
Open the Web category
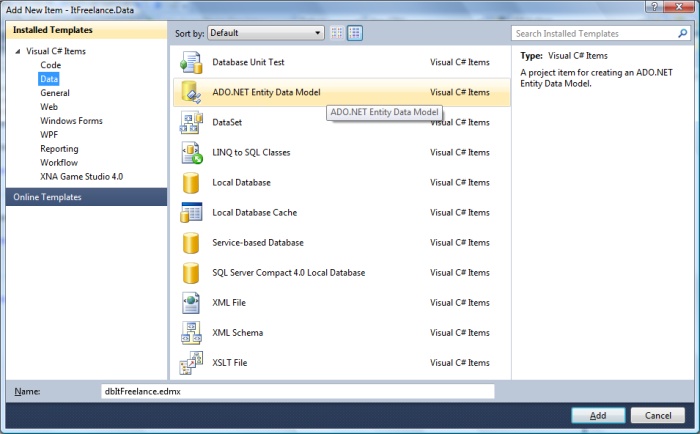pos(49,107)
